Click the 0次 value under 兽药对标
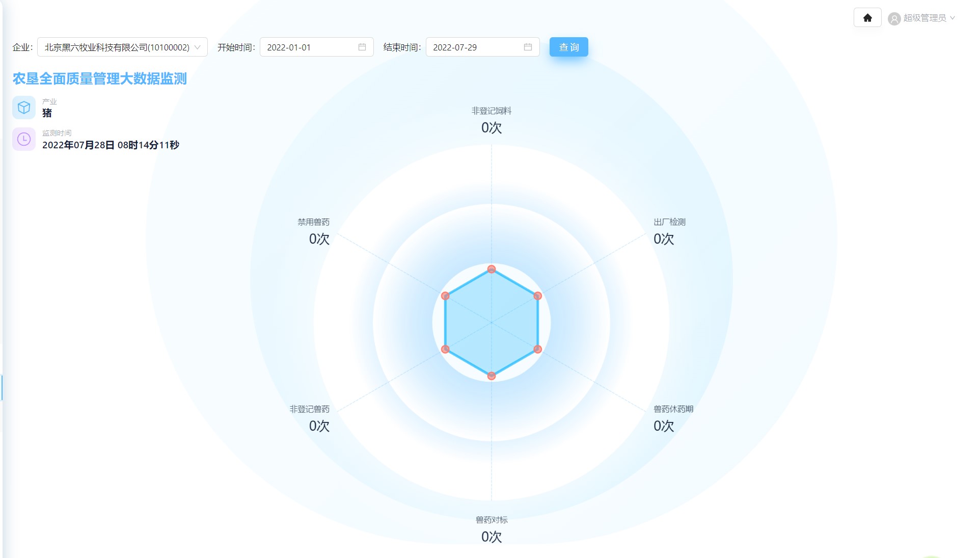The height and width of the screenshot is (558, 980). (x=492, y=537)
